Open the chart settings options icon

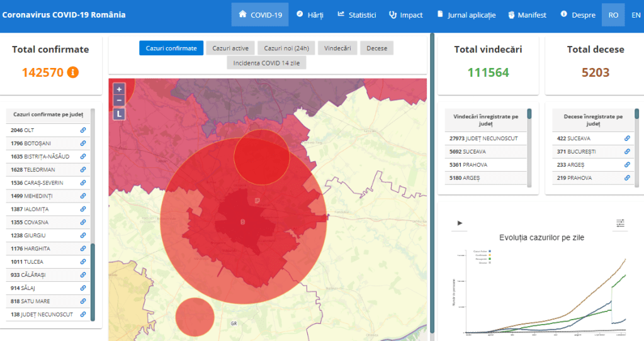(x=620, y=223)
